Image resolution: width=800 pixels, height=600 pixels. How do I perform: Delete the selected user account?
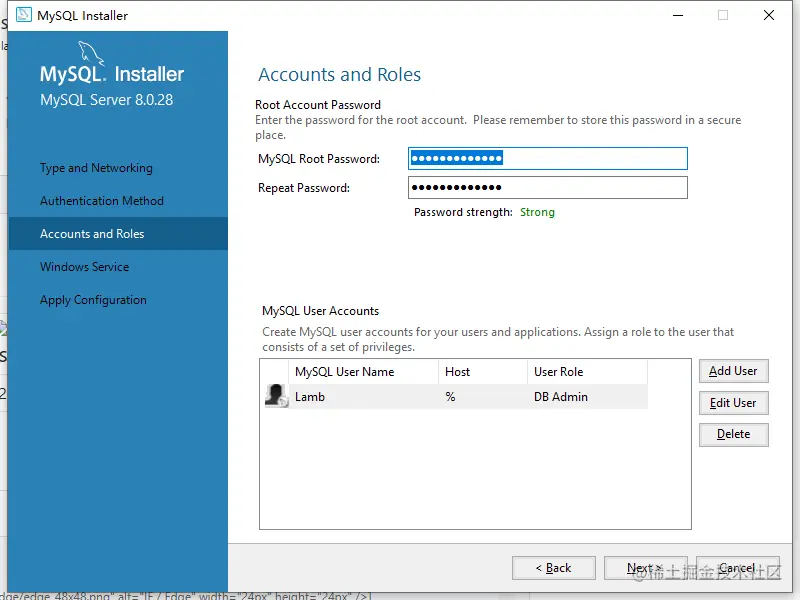coord(733,434)
